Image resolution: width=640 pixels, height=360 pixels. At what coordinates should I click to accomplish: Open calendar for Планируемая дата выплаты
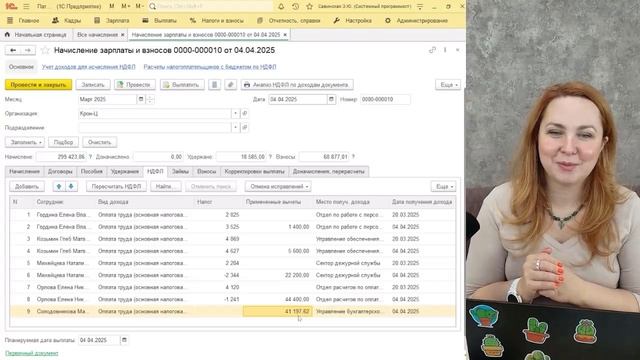[124, 340]
